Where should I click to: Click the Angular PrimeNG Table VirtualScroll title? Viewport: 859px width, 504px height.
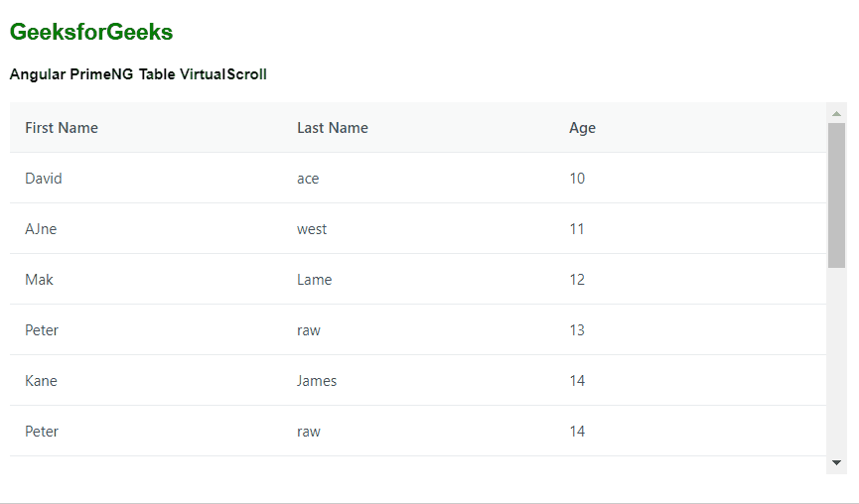tap(138, 74)
